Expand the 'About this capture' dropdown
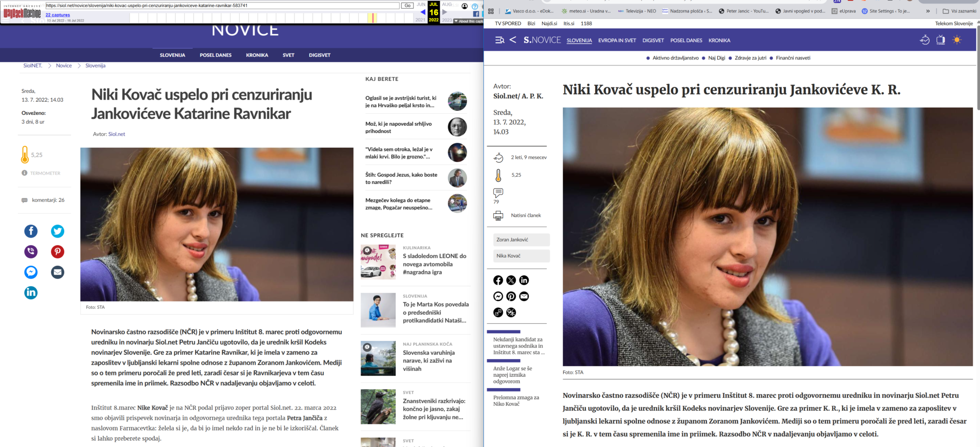Image resolution: width=980 pixels, height=447 pixels. click(x=468, y=21)
